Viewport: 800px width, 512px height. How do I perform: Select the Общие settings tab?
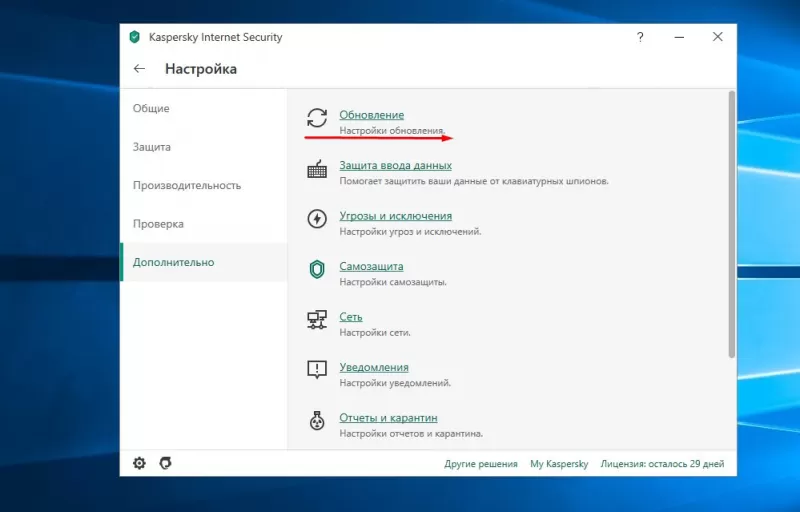(204, 108)
